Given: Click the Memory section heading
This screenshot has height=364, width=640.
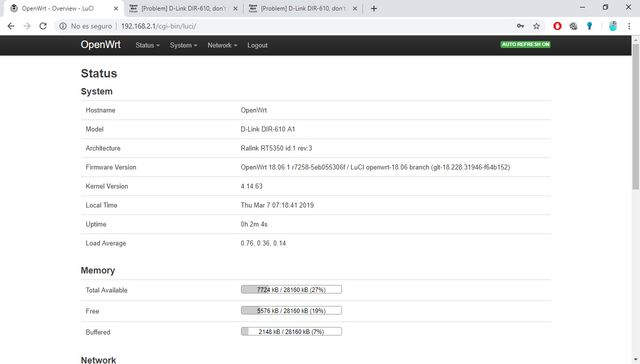Looking at the screenshot, I should [x=98, y=271].
